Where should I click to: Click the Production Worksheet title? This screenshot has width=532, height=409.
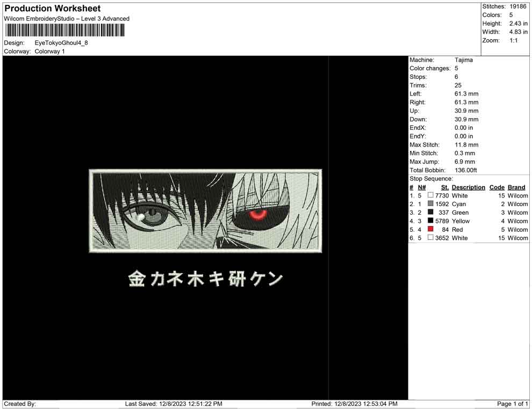tap(52, 9)
